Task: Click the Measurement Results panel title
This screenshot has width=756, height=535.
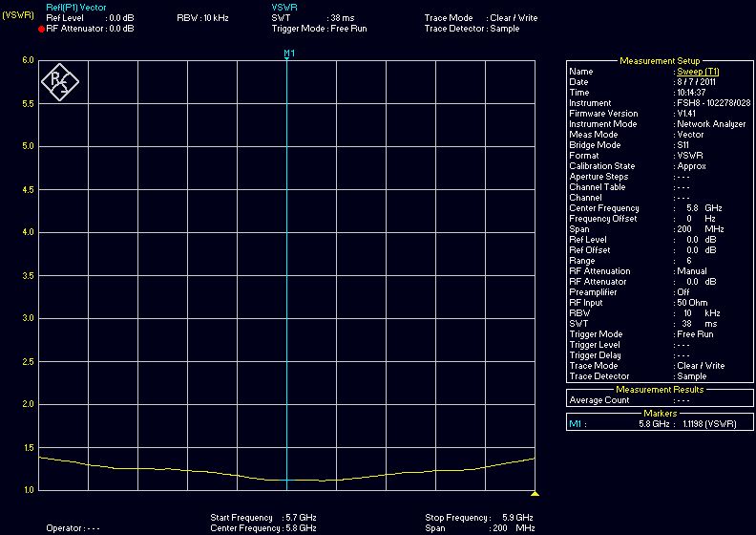Action: tap(660, 390)
